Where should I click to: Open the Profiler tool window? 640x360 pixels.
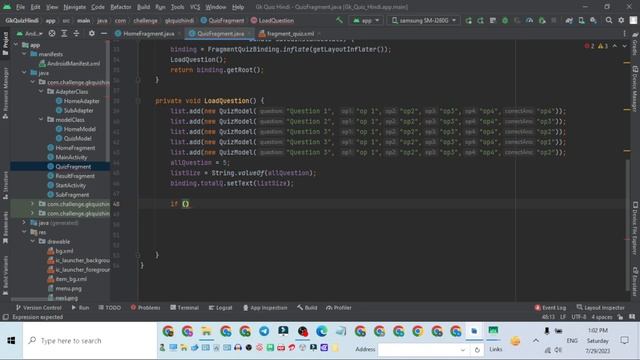[339, 308]
